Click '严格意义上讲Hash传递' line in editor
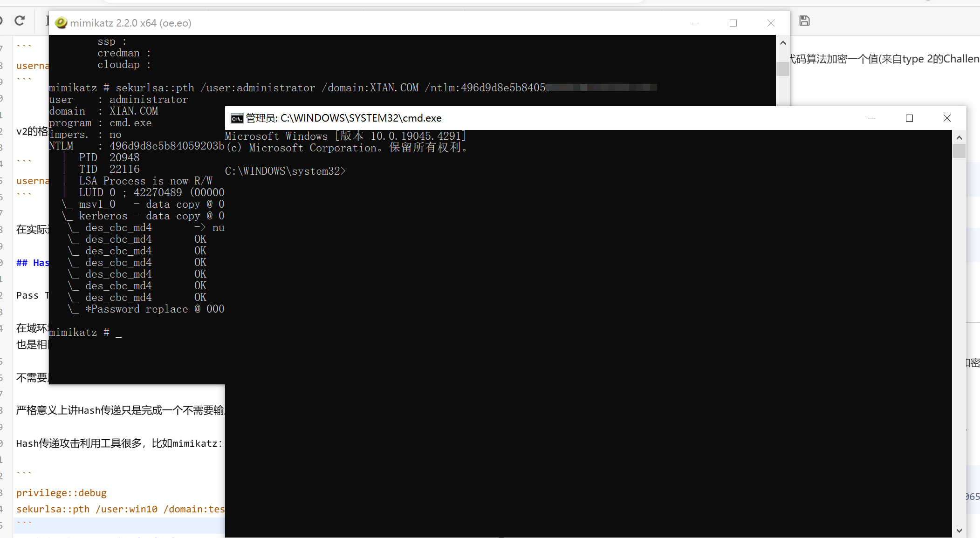 [x=121, y=410]
